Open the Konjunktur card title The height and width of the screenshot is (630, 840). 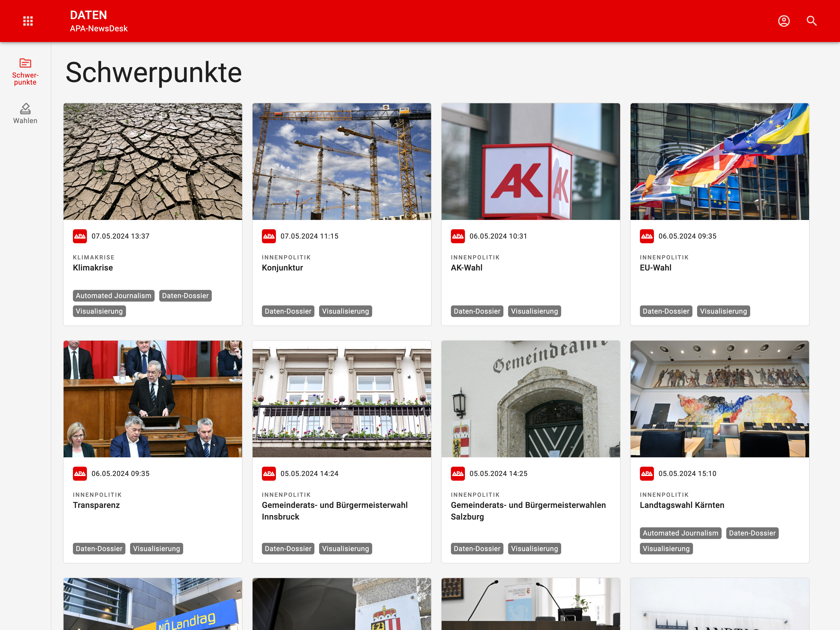tap(282, 268)
